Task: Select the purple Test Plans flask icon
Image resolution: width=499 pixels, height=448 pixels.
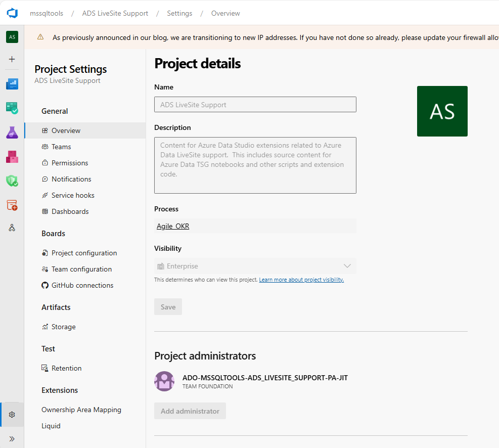Action: pos(12,132)
